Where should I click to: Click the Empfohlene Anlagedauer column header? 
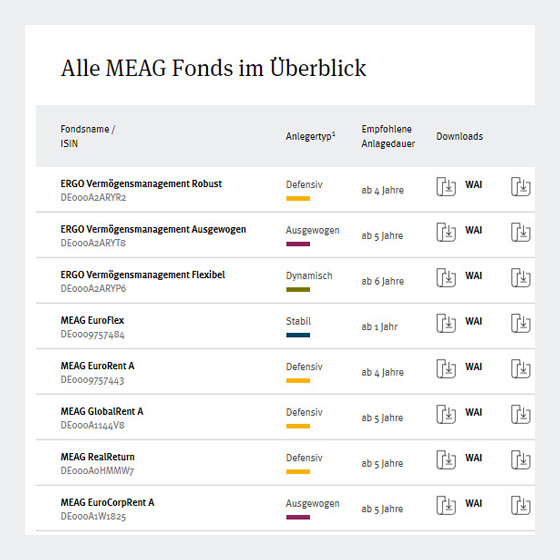(388, 136)
